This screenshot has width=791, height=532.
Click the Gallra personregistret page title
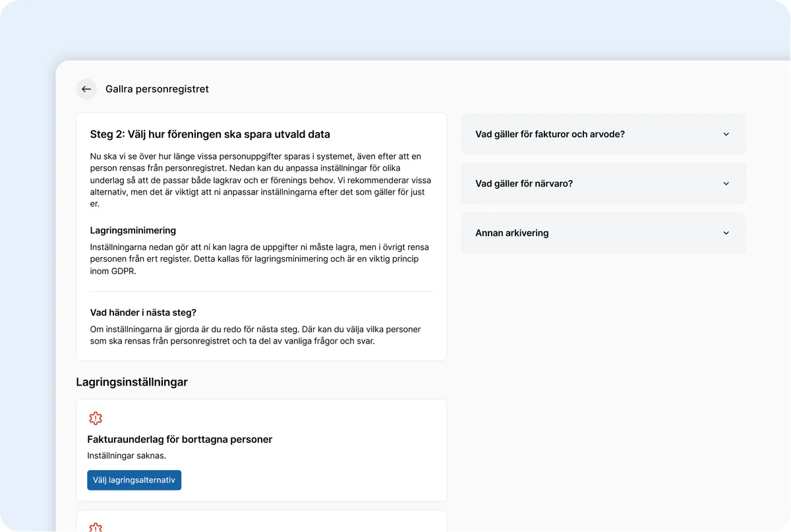[x=157, y=89]
